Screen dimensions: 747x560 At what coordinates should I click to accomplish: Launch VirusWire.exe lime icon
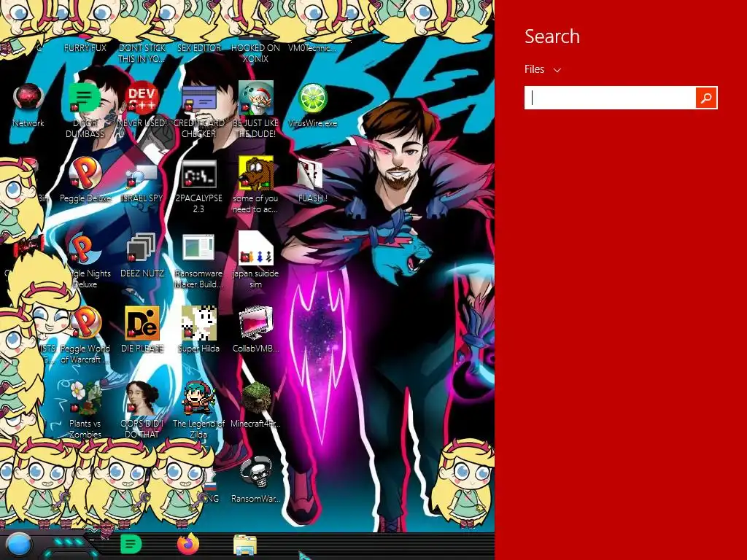(x=312, y=98)
